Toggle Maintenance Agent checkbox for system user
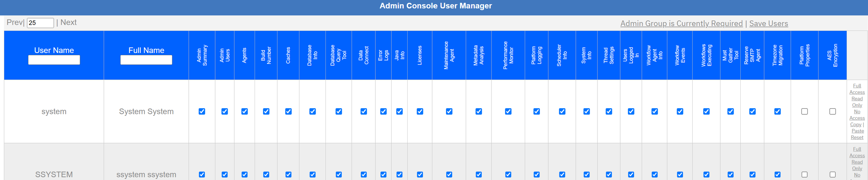 449,111
